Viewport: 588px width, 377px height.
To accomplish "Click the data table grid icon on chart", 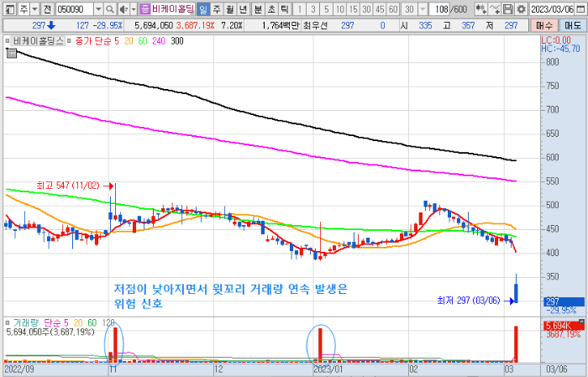I will (12, 53).
